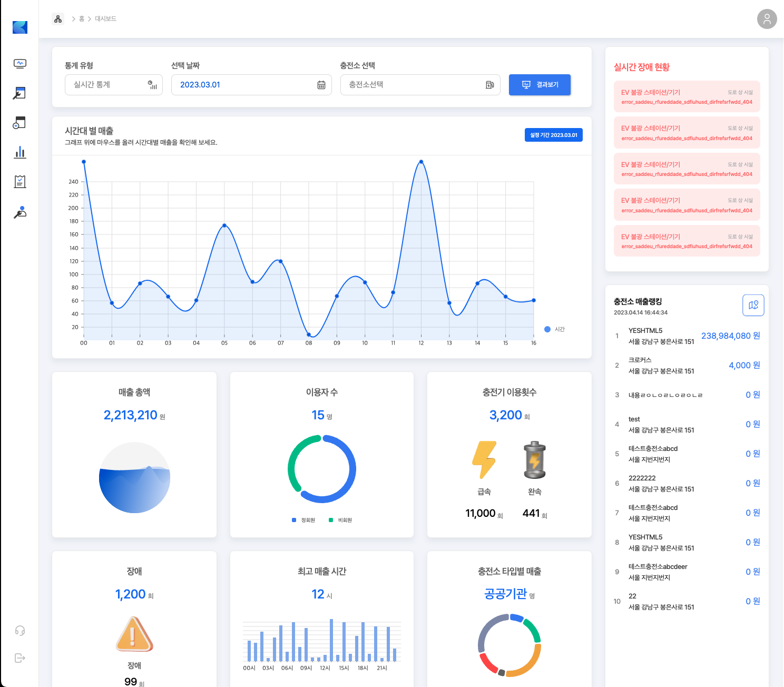Open the calendar icon in date field
Image resolution: width=784 pixels, height=687 pixels.
pyautogui.click(x=321, y=85)
